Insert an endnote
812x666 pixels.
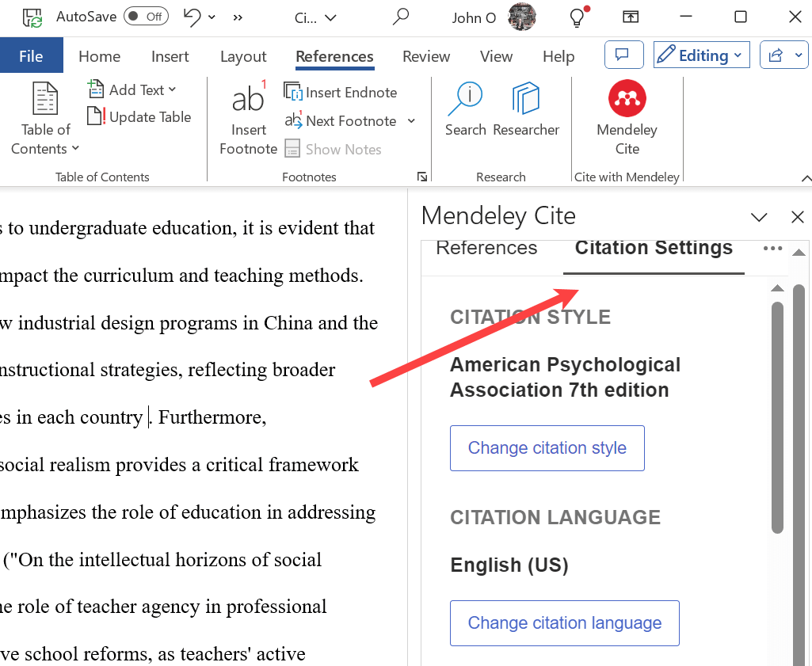(341, 93)
